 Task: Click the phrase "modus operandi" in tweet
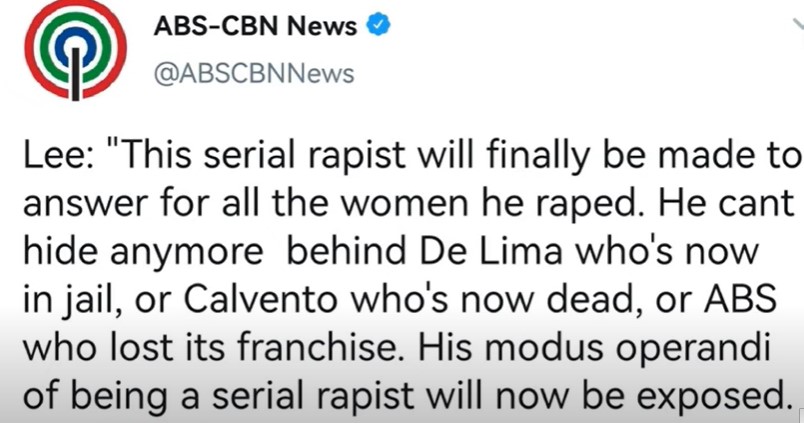point(629,348)
